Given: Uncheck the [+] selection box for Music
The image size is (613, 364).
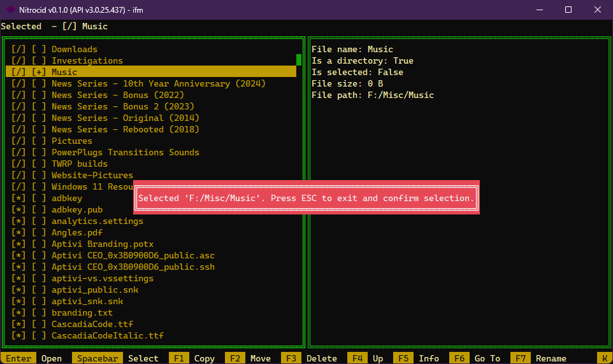Looking at the screenshot, I should (39, 72).
